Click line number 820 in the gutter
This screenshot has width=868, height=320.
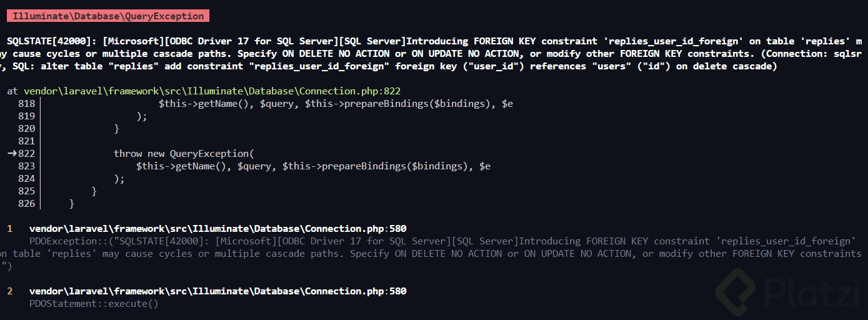point(26,128)
